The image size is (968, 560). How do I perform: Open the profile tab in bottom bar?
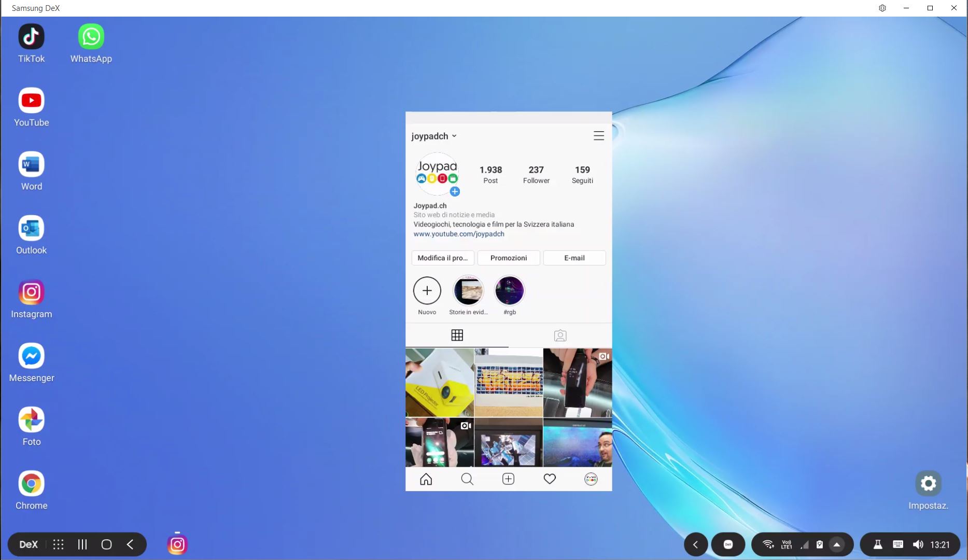(591, 479)
